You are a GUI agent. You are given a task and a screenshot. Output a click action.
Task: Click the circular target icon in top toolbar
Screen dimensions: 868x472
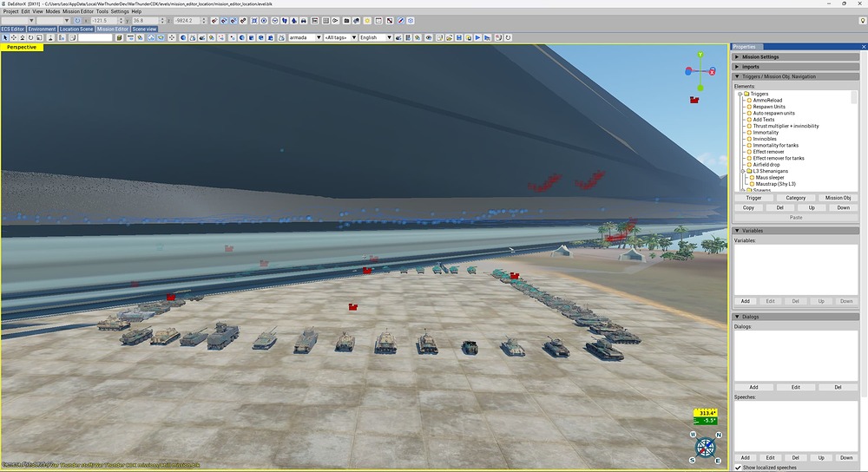click(264, 21)
